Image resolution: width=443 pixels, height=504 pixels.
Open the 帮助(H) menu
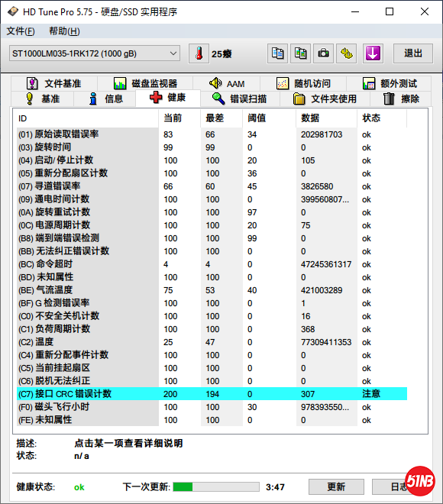point(64,31)
